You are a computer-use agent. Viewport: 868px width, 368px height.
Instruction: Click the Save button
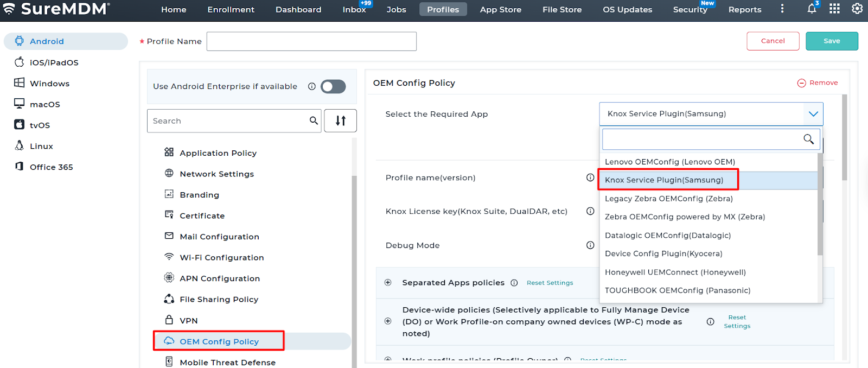pyautogui.click(x=831, y=41)
